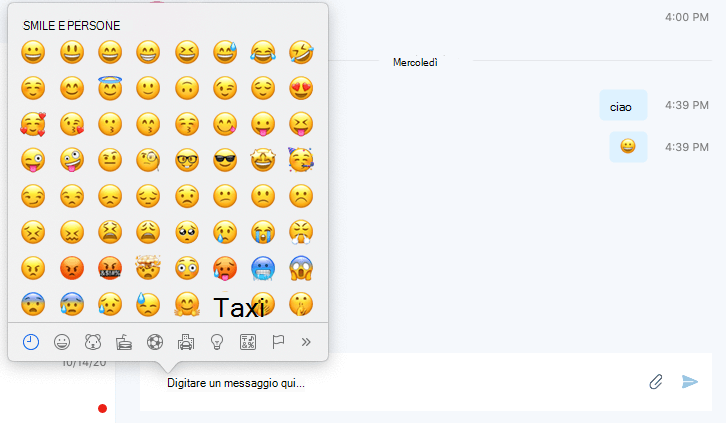Insert the blue cold face emoji
Screen dimensions: 726x423
pos(263,268)
